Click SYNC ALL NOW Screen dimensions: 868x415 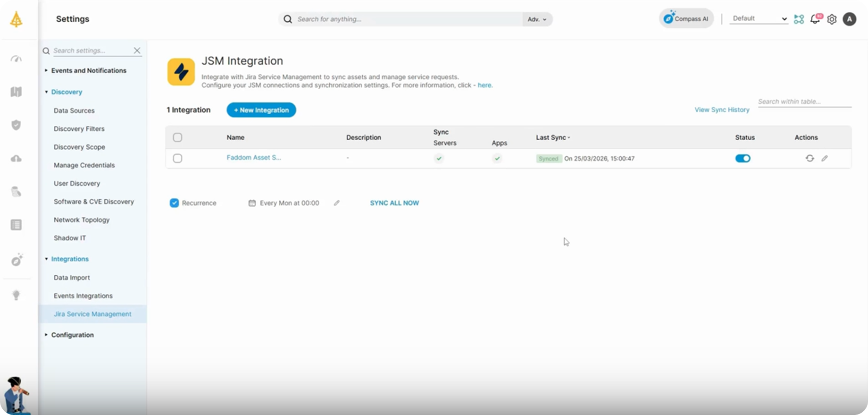[394, 203]
